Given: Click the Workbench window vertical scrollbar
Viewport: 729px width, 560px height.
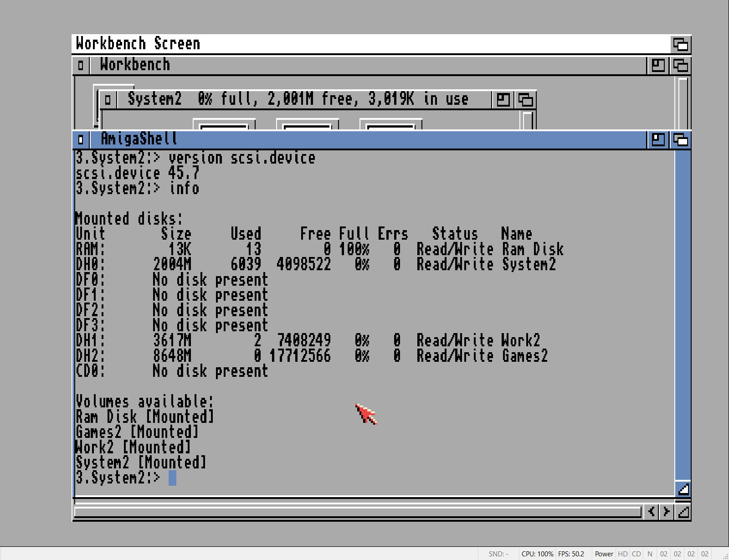Looking at the screenshot, I should (x=683, y=103).
